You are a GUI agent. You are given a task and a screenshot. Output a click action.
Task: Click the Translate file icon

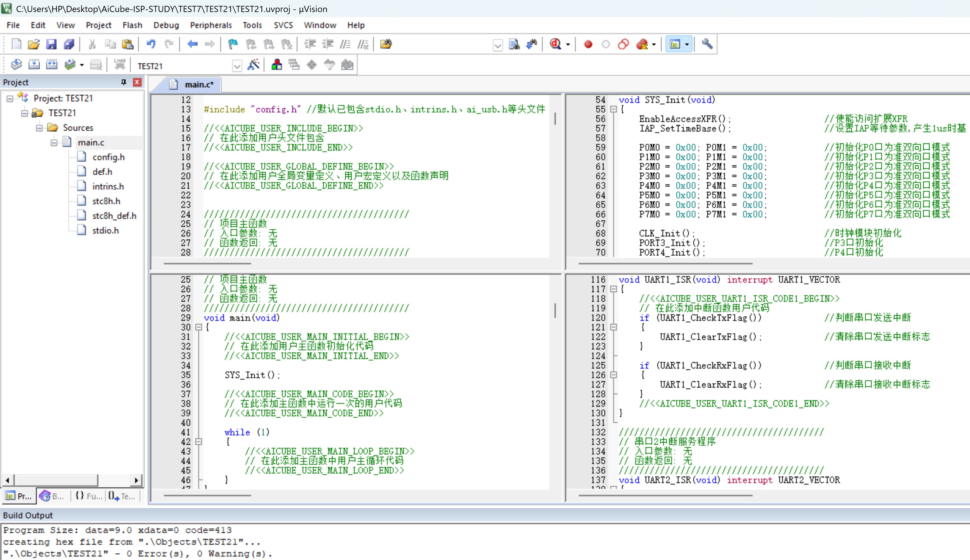point(16,65)
